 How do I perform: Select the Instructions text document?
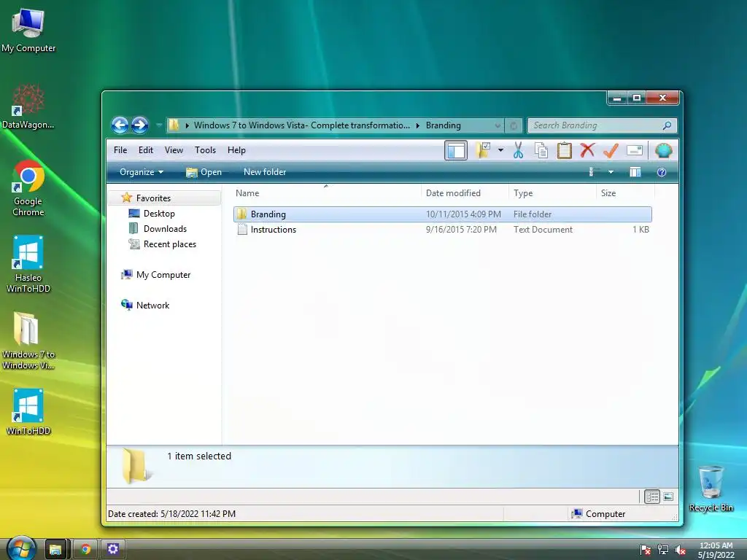tap(443, 230)
